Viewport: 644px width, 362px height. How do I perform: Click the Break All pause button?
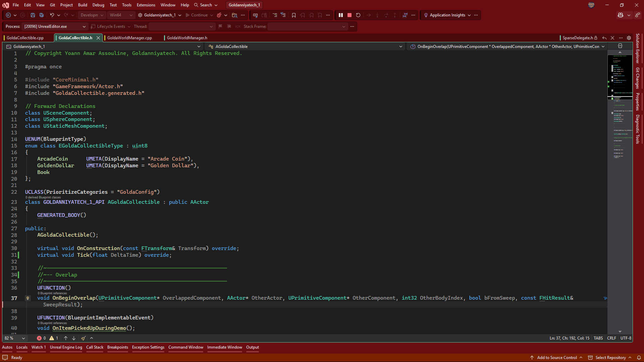(x=341, y=15)
